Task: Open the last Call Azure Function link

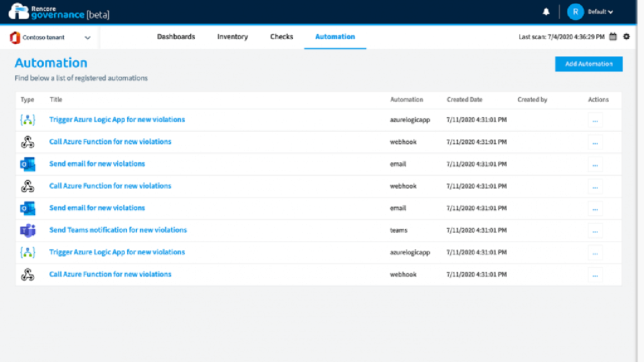Action: (110, 274)
